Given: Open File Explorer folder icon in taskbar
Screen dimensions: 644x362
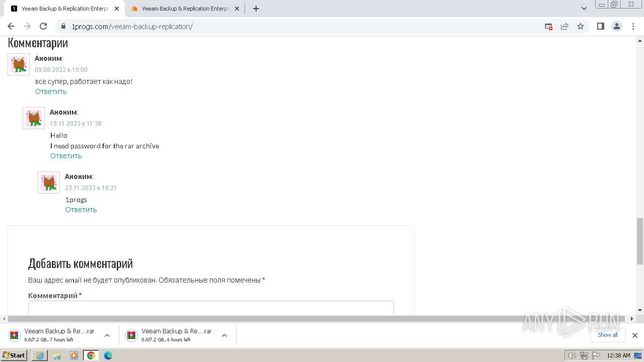Looking at the screenshot, I should (x=57, y=355).
